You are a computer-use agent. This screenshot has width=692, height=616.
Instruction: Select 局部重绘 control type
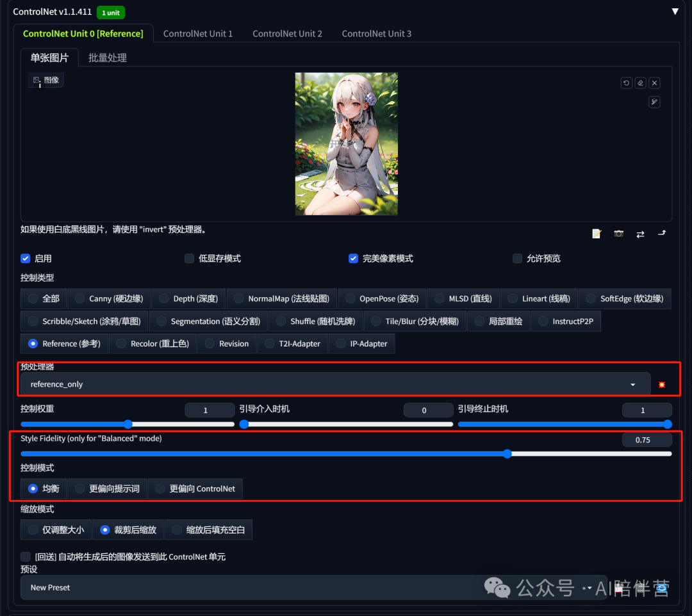coord(498,321)
